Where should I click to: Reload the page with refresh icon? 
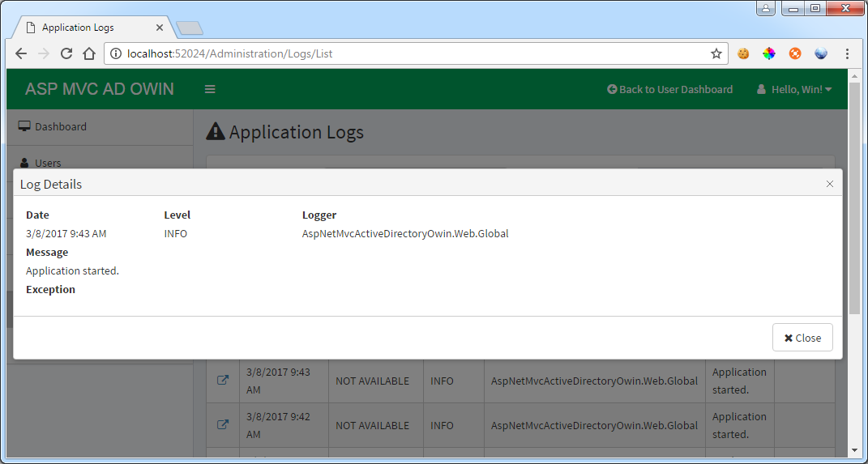click(66, 53)
